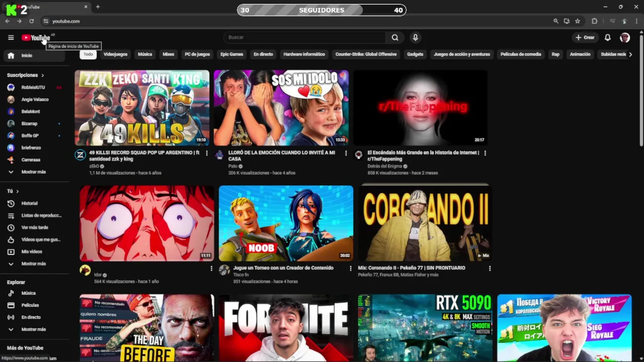The height and width of the screenshot is (362, 644).
Task: Expand Mostrar más under Explorar
Action: pyautogui.click(x=35, y=329)
